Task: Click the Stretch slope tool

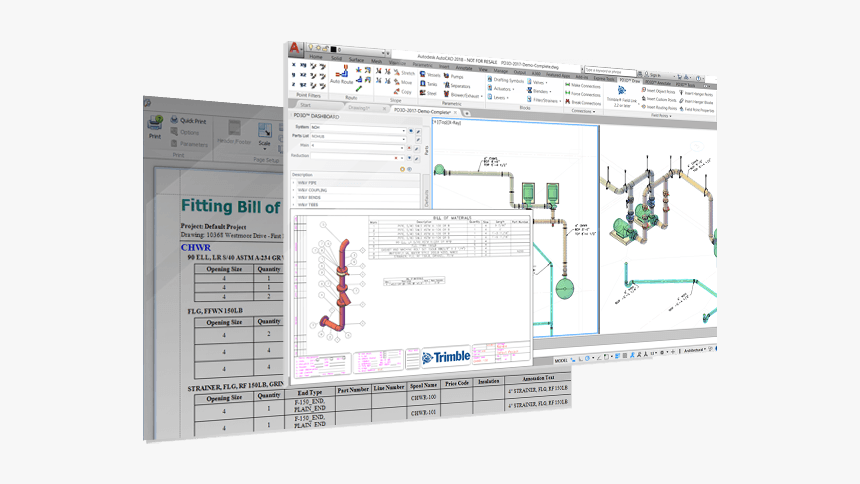Action: click(405, 72)
